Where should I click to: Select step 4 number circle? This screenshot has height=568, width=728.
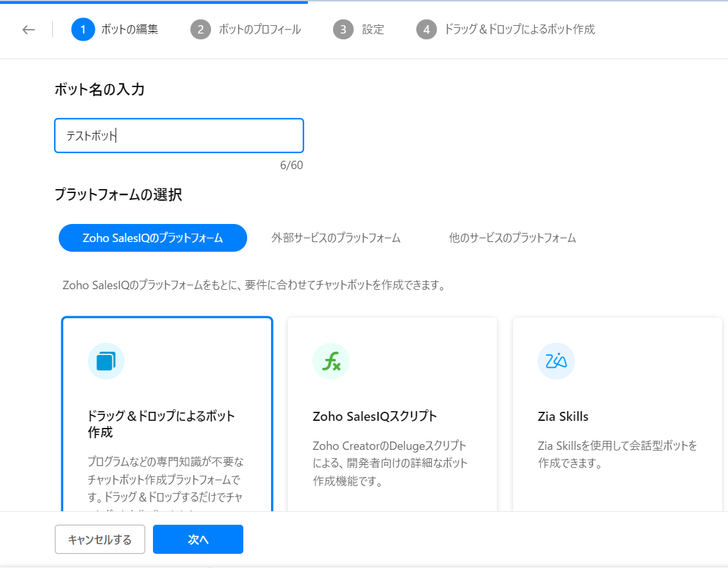click(x=426, y=29)
